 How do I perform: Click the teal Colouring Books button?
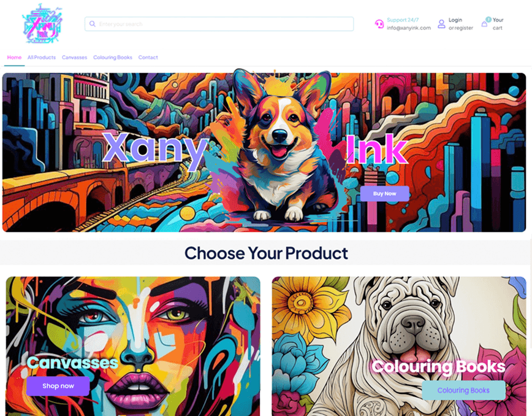click(463, 390)
